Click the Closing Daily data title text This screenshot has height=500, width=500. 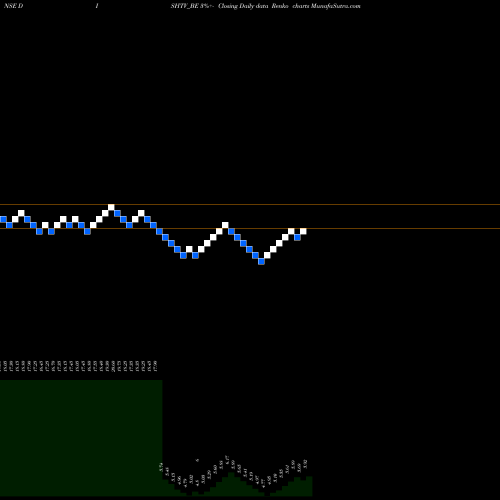[243, 6]
